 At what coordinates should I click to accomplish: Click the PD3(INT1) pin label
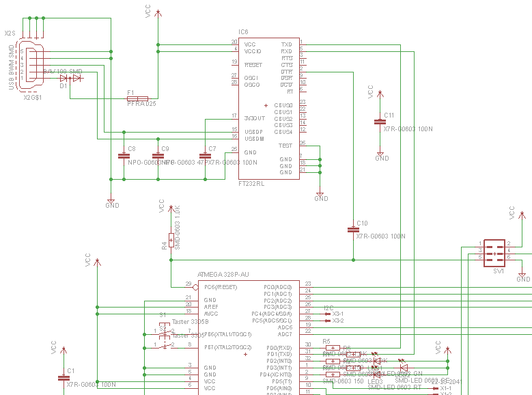click(x=279, y=368)
